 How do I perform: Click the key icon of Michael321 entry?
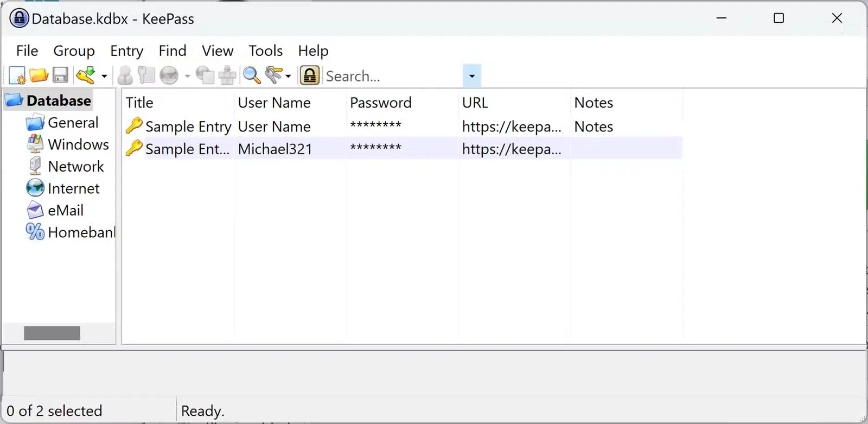tap(134, 148)
